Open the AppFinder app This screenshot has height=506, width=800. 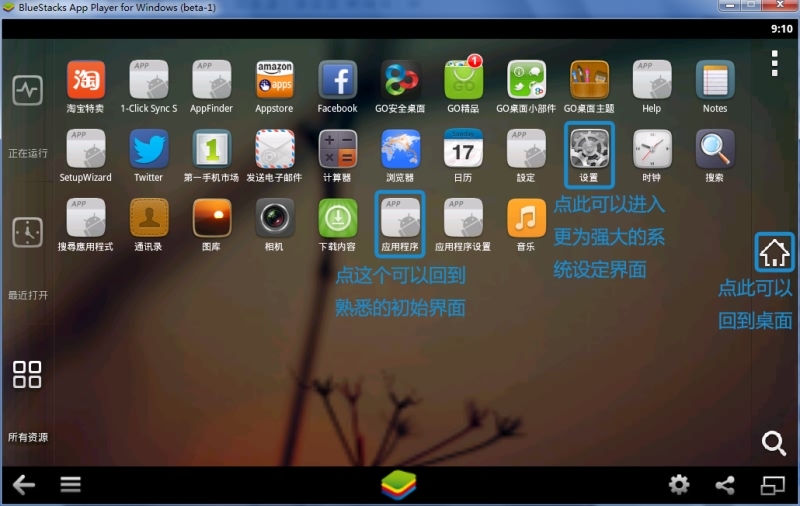coord(211,80)
